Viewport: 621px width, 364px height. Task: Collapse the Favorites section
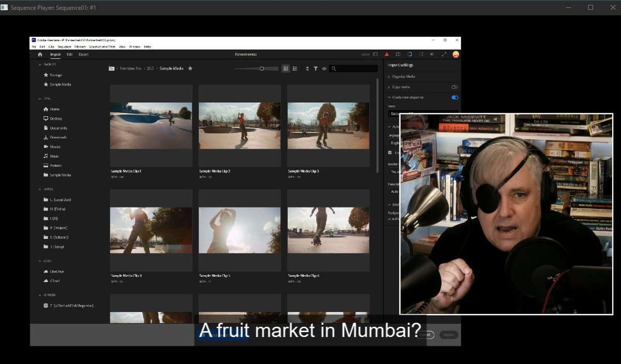[40, 65]
